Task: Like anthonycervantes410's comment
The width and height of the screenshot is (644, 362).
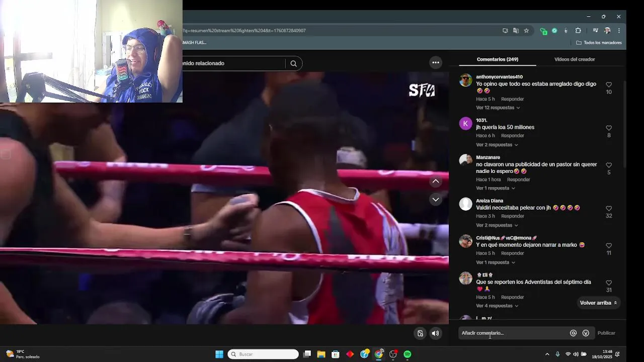Action: pos(609,84)
